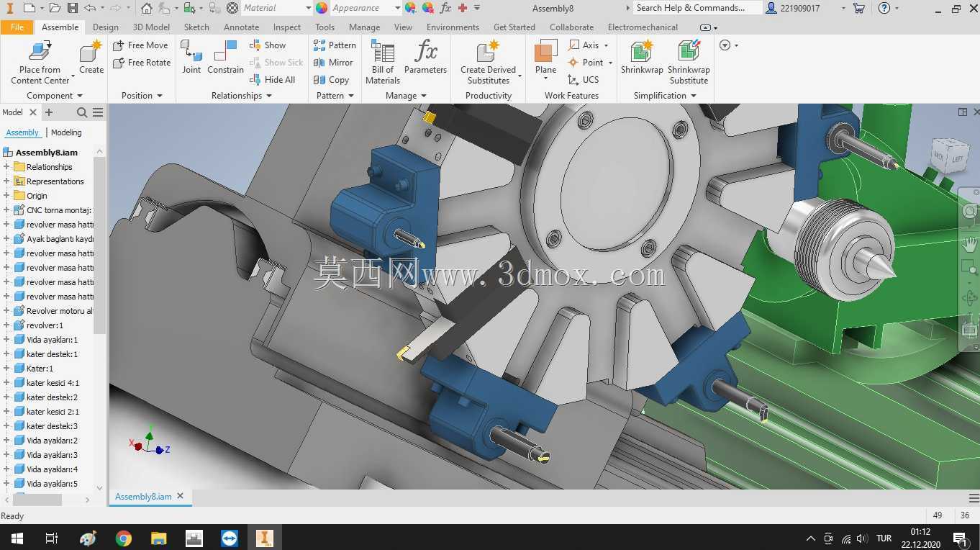This screenshot has height=550, width=980.
Task: Add a new browser panel with plus
Action: click(49, 112)
